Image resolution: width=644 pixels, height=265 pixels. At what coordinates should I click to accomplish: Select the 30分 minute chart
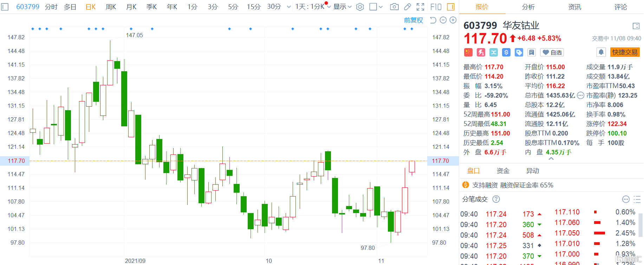pos(274,7)
